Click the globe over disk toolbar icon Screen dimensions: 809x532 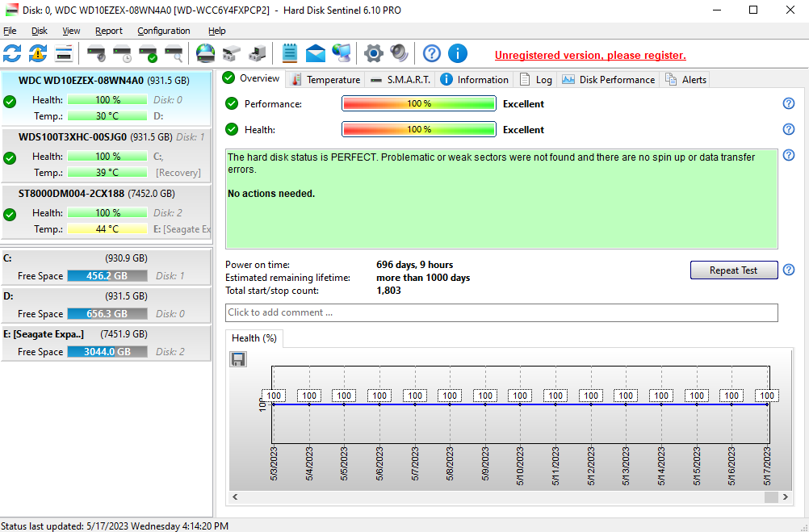point(205,53)
